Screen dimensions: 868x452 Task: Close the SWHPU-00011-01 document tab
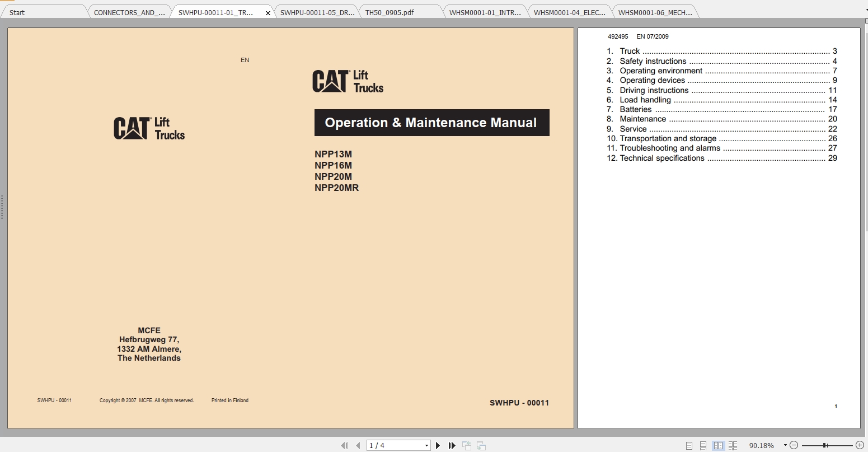(x=268, y=12)
